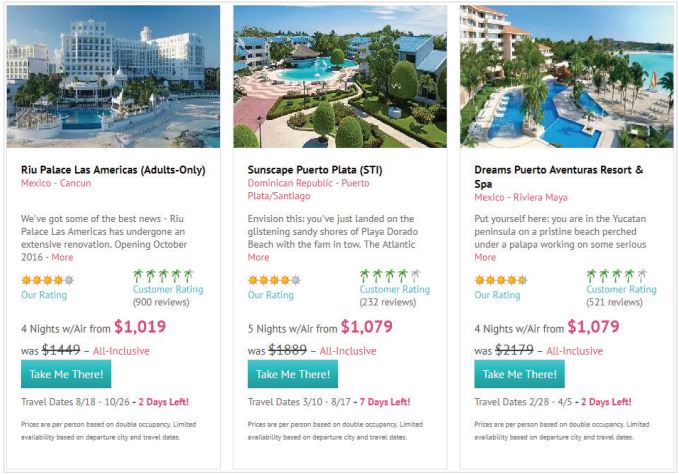679x475 pixels.
Task: Open Sunscape Puerto Plata resort photo
Action: (x=339, y=77)
